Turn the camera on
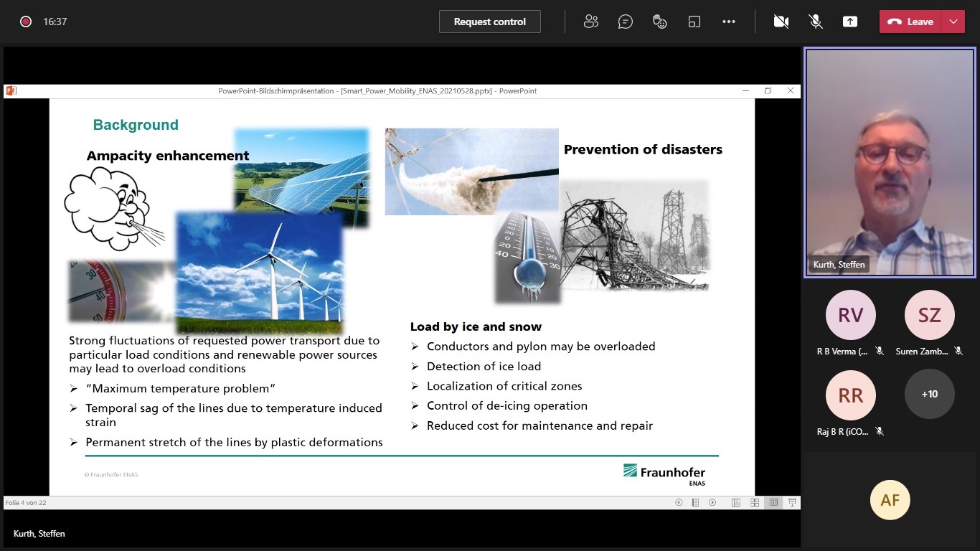The width and height of the screenshot is (980, 551). click(781, 22)
